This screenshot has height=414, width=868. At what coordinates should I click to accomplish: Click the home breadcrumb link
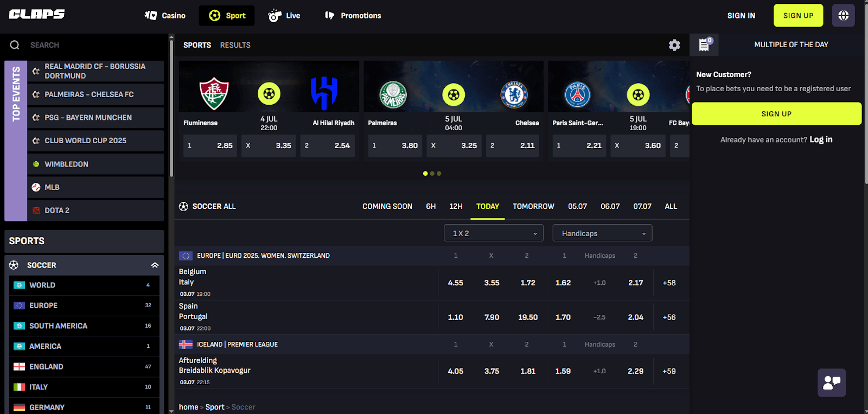188,407
